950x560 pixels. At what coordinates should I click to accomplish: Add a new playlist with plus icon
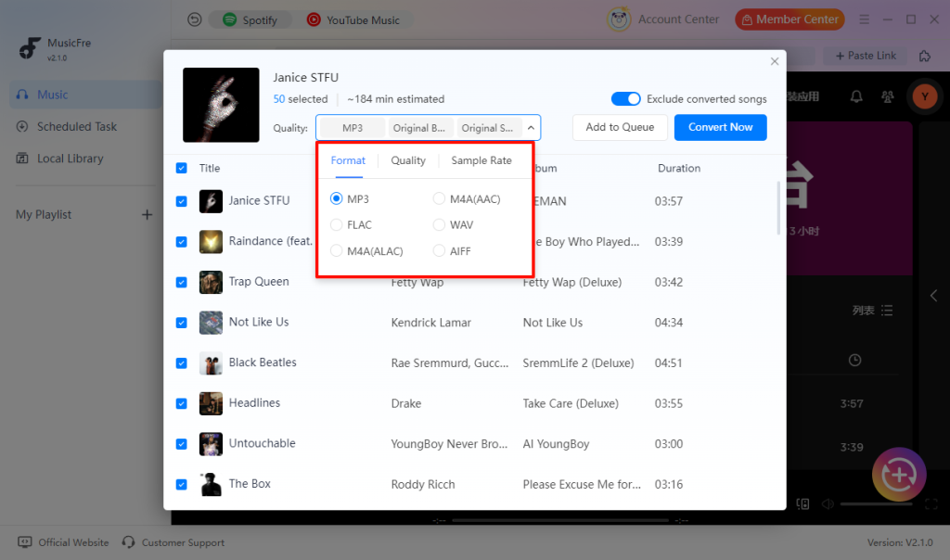(x=147, y=215)
